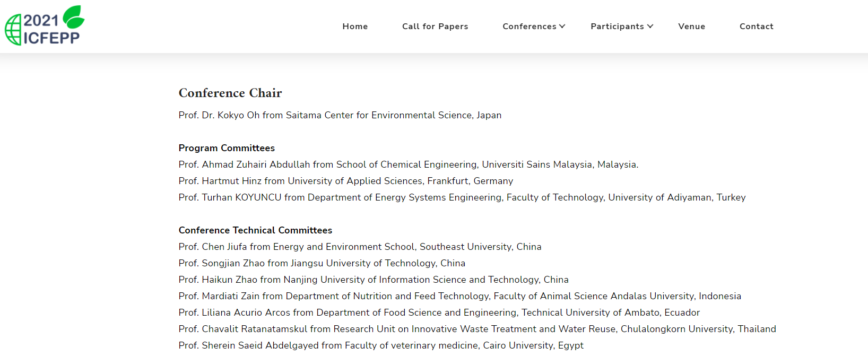Screen dimensions: 868x356
Task: Go to Call for Papers
Action: pos(435,27)
